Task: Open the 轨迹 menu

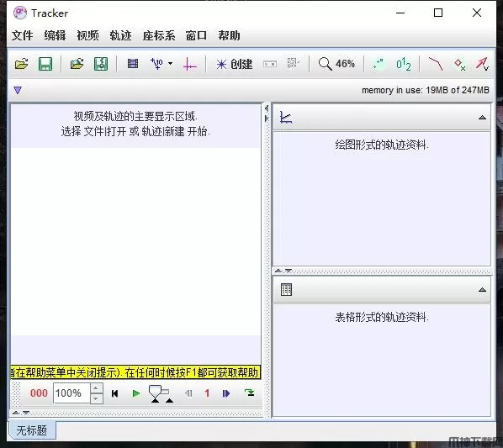Action: point(120,35)
